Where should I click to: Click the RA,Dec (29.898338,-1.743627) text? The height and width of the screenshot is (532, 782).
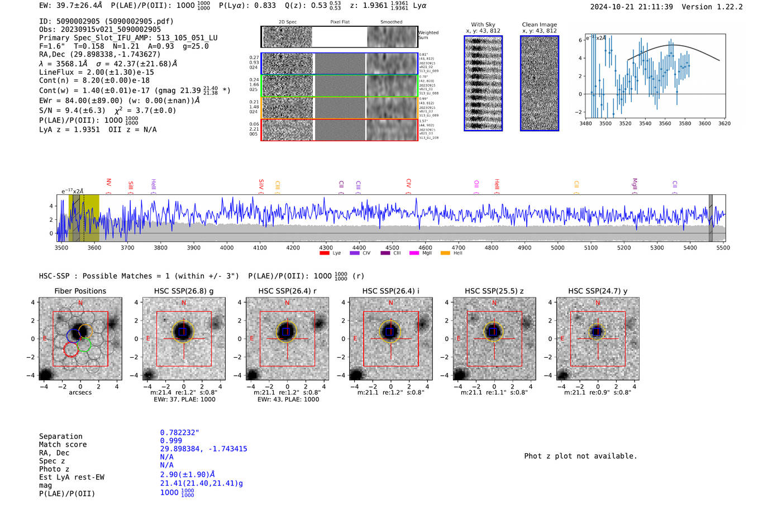click(99, 54)
